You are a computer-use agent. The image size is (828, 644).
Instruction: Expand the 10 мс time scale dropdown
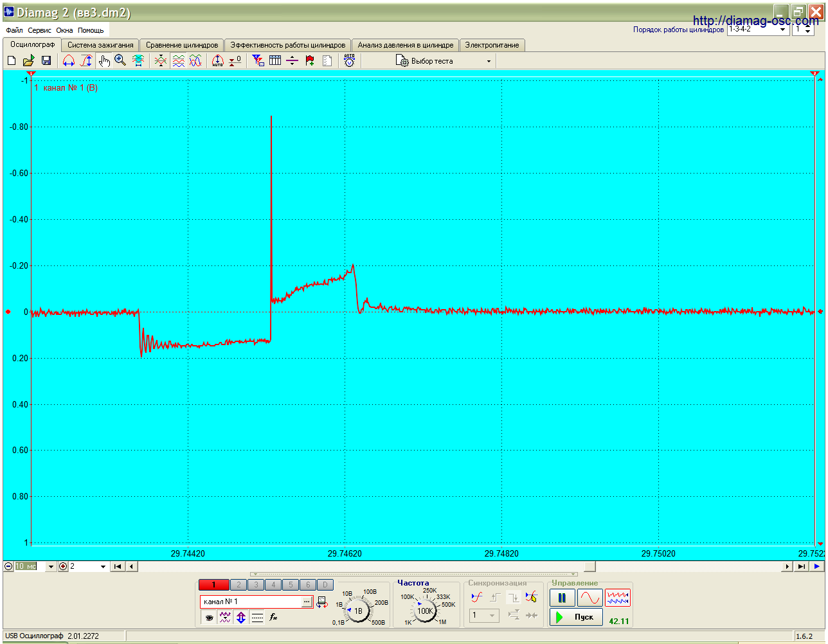[51, 566]
